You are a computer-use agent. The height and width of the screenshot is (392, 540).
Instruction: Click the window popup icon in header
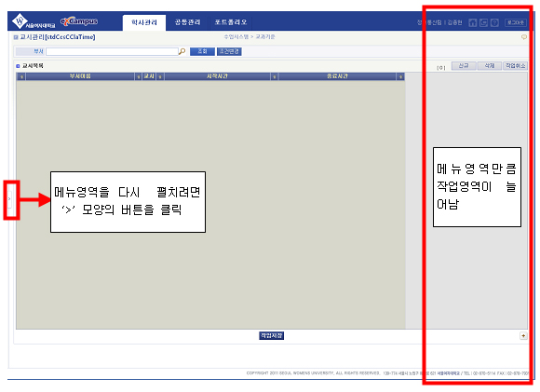483,22
